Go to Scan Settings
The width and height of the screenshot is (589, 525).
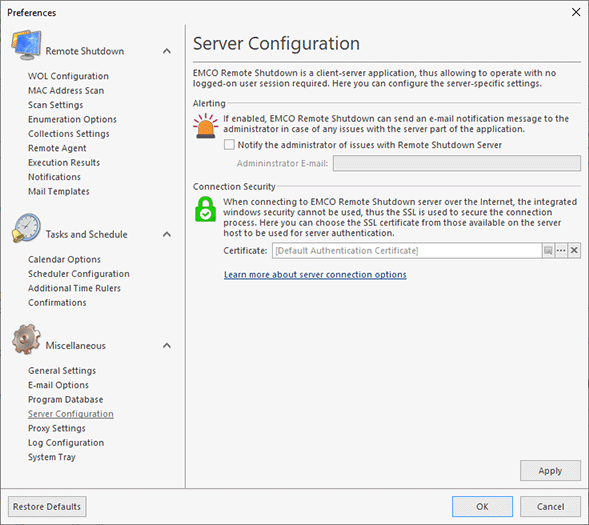click(x=56, y=105)
